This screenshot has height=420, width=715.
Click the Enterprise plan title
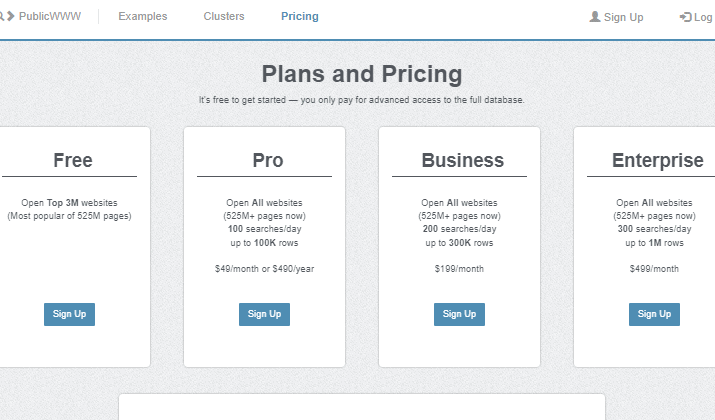[x=657, y=161]
